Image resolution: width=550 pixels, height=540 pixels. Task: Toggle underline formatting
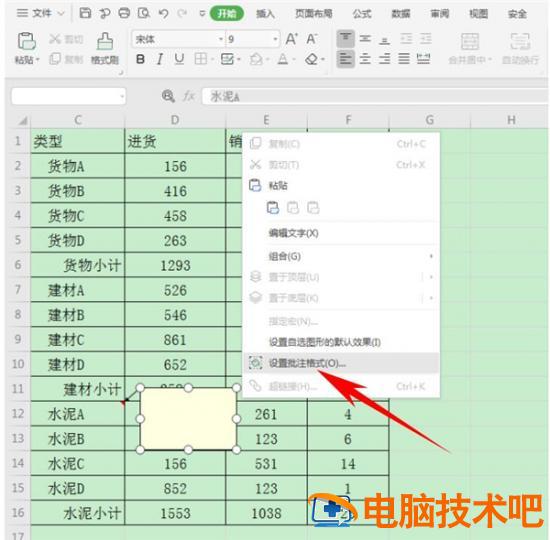[x=179, y=59]
